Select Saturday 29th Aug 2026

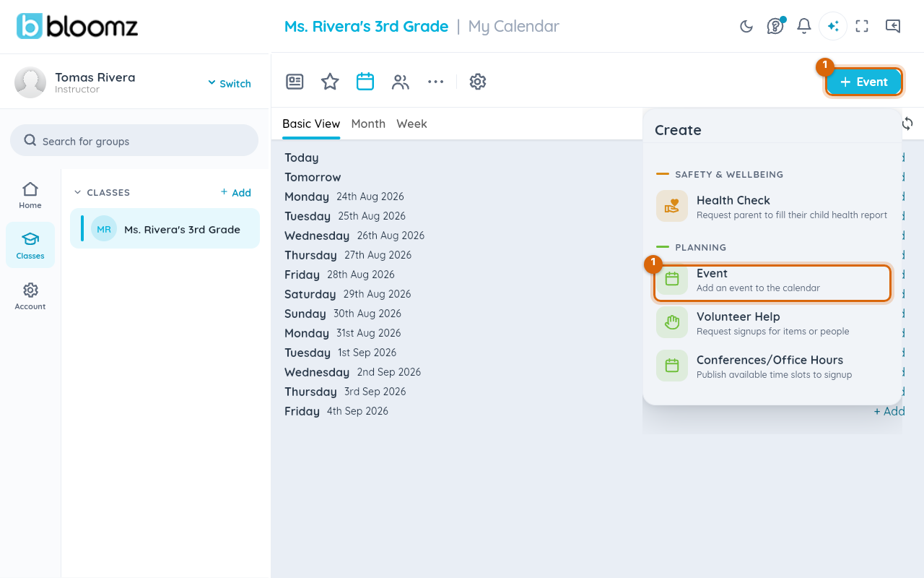348,294
